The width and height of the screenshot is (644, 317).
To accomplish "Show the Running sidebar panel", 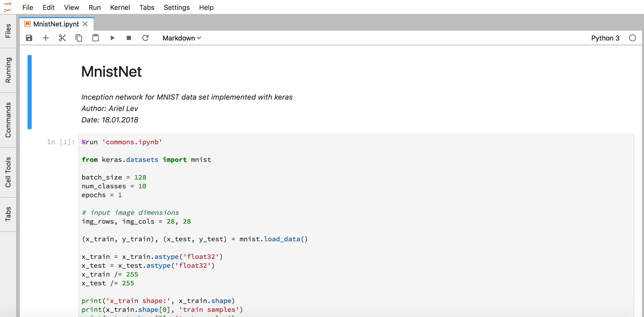I will (8, 70).
